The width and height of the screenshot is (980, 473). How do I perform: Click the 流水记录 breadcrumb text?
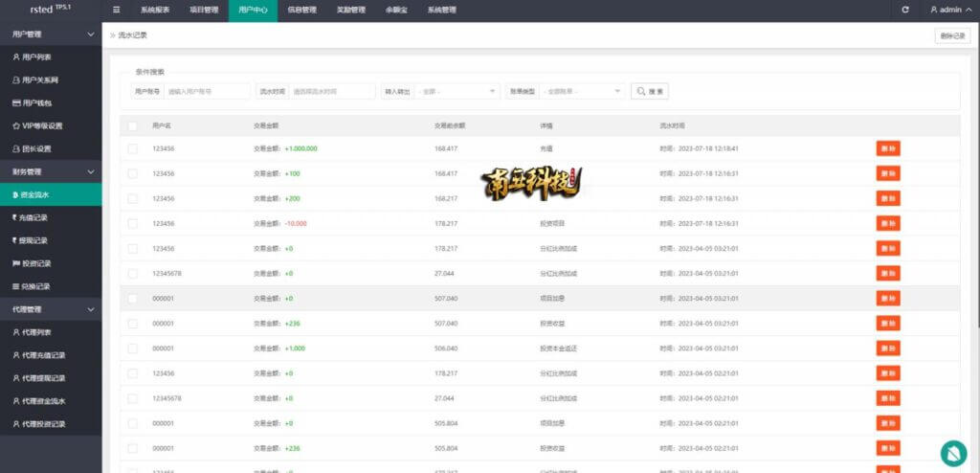click(x=132, y=35)
